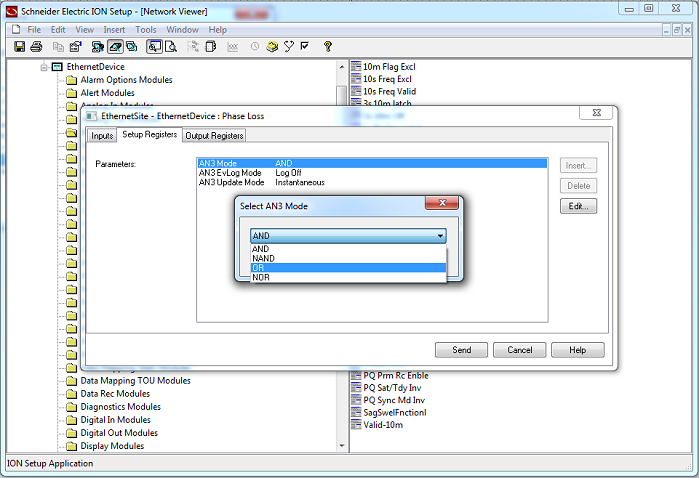
Task: Click the Valid-10m module icon
Action: (356, 424)
